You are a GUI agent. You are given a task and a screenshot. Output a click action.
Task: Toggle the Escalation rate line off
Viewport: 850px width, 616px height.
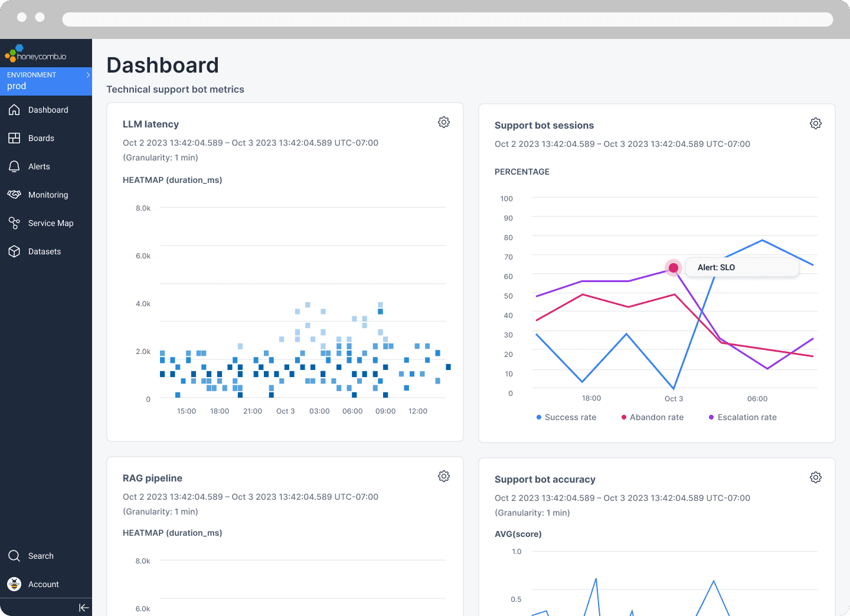(x=742, y=417)
